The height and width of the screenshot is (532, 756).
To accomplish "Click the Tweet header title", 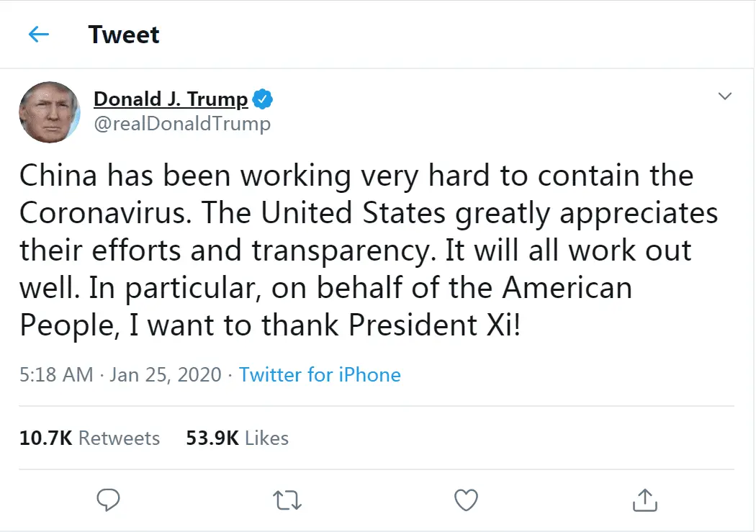I will [x=124, y=35].
